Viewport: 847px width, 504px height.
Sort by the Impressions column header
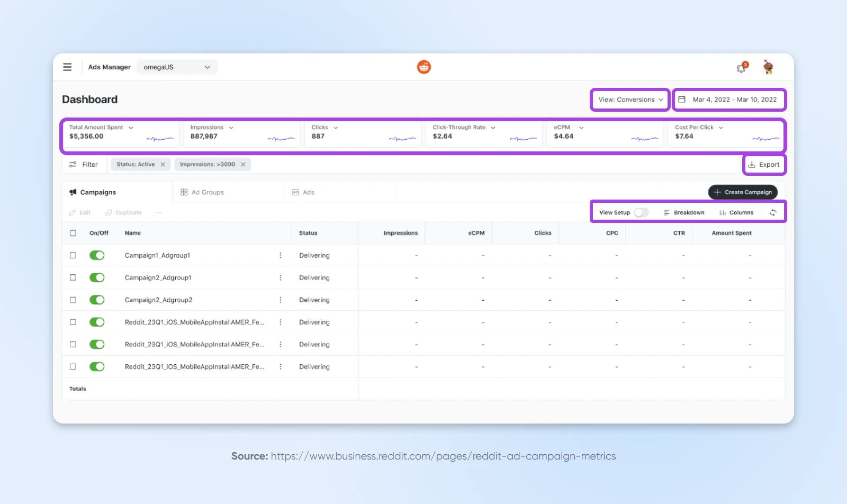pos(401,233)
